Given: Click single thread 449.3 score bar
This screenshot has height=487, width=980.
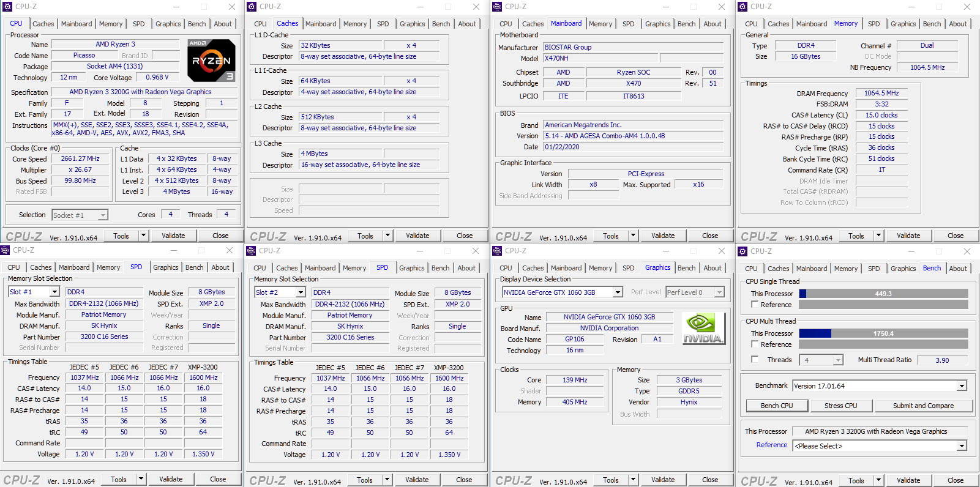Looking at the screenshot, I should click(883, 294).
